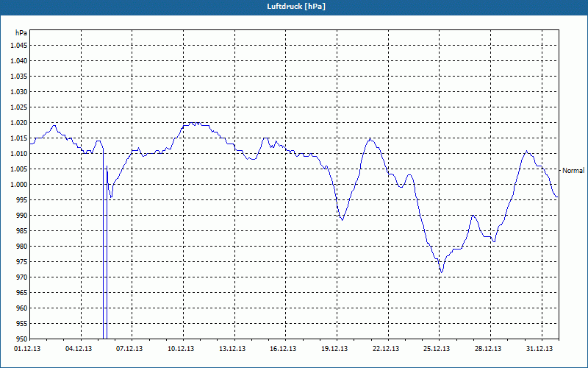The height and width of the screenshot is (368, 588).
Task: Select the 990 y-axis value
Action: pyautogui.click(x=23, y=215)
